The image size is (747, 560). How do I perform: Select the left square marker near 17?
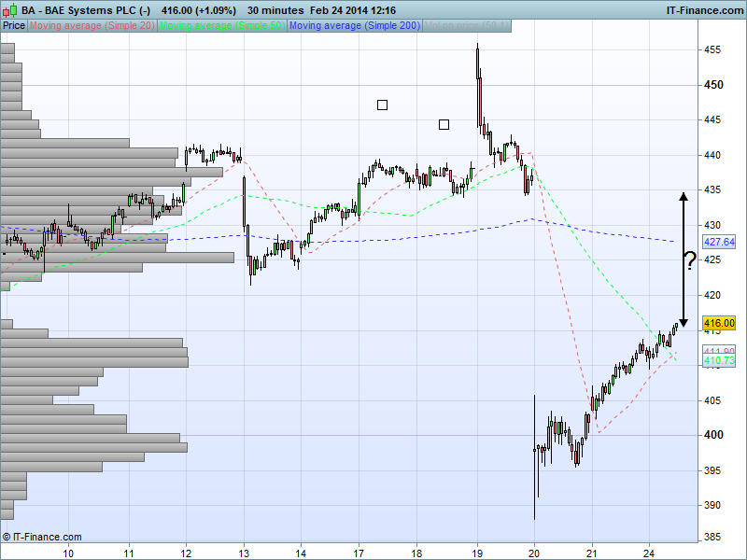pos(382,105)
